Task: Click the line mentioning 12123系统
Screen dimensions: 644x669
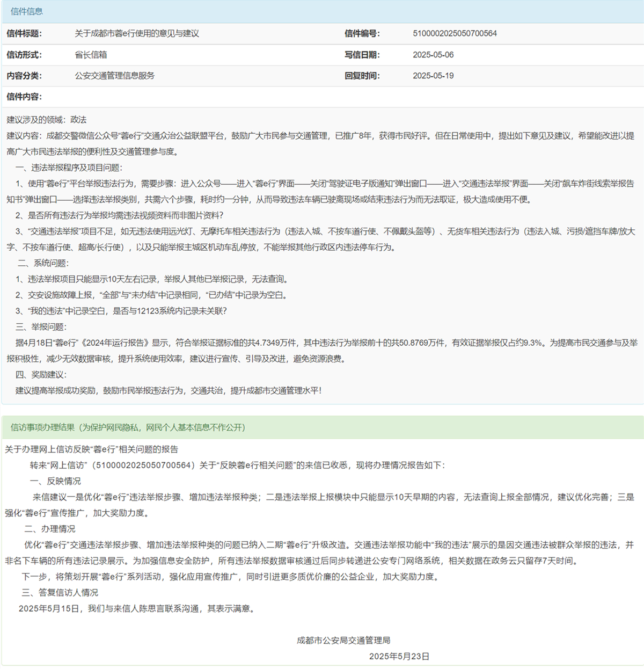Action: [121, 311]
